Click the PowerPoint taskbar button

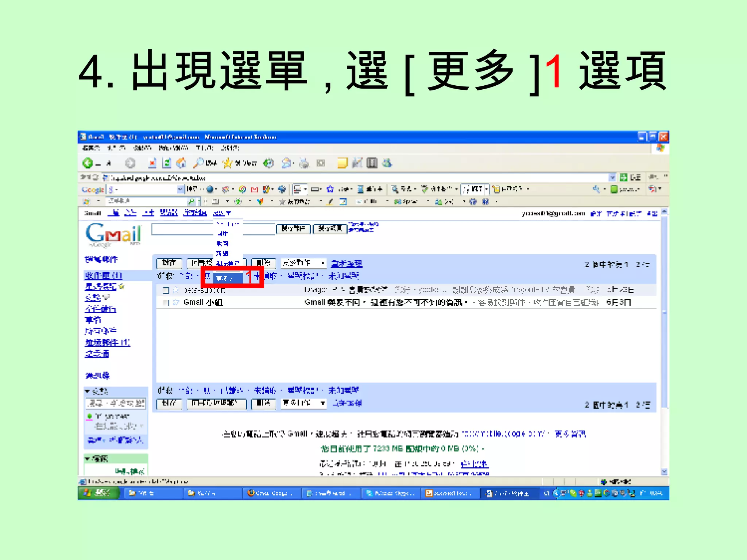(450, 493)
